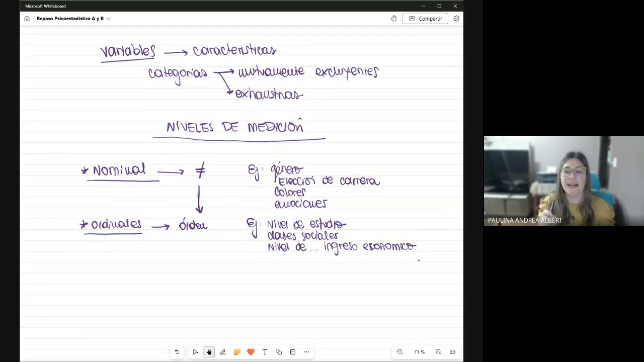Open Whiteboard settings gear
The image size is (644, 362).
coord(456,19)
